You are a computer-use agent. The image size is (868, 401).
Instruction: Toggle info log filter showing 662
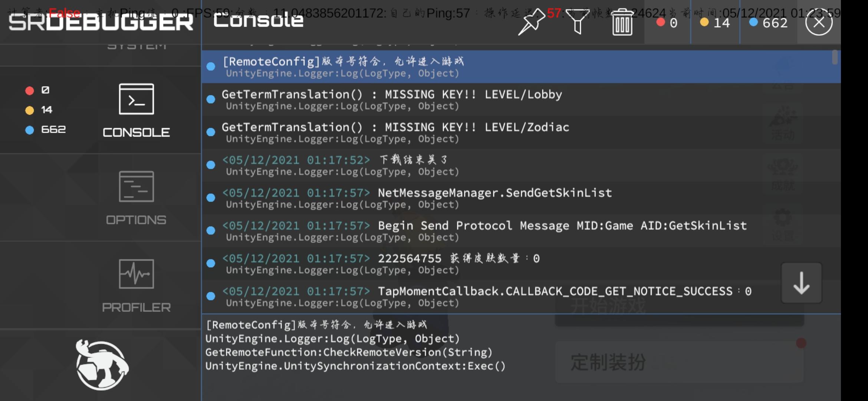pos(768,23)
